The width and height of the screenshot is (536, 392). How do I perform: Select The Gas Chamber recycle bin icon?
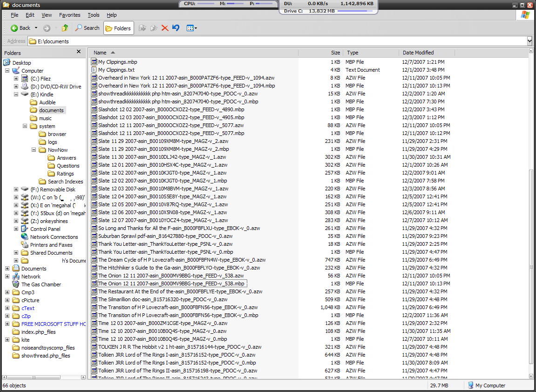click(16, 284)
